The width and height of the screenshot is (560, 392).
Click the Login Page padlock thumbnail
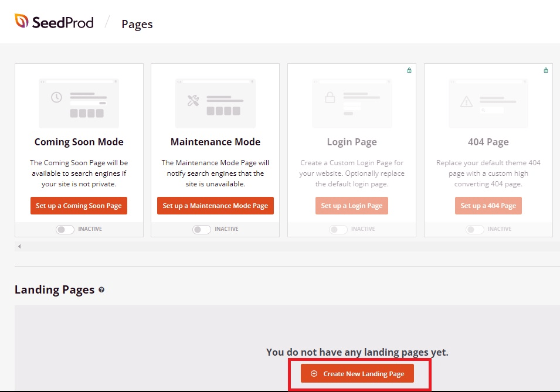point(352,103)
